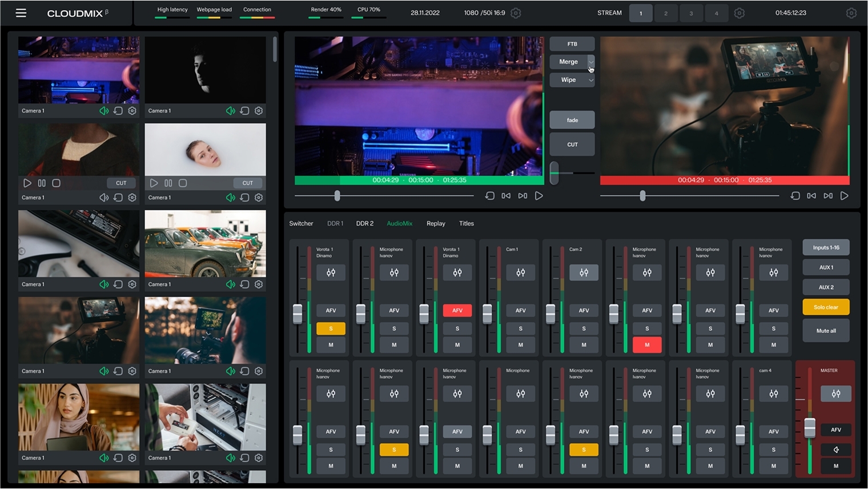Click the stream settings gear icon
Screen dimensions: 868x489
[x=739, y=13]
